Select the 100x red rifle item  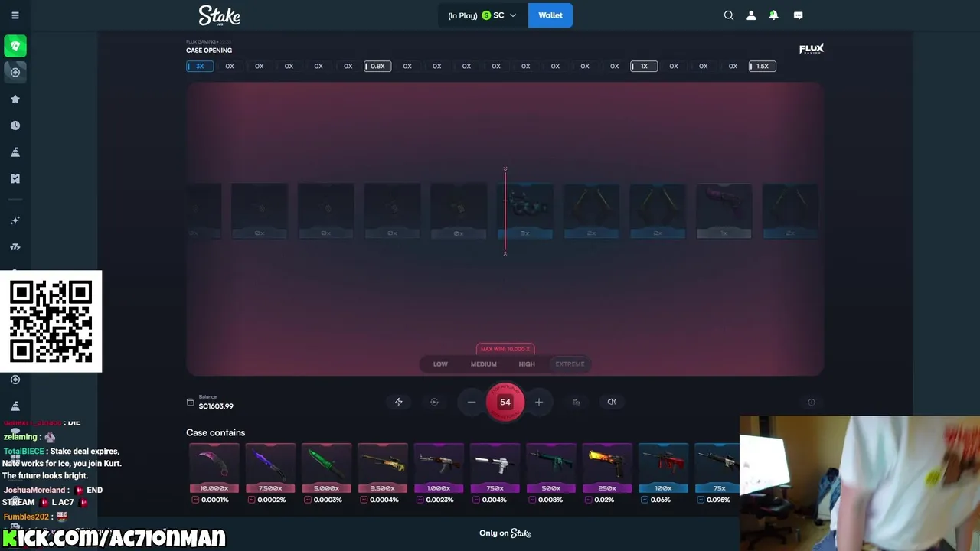(663, 468)
